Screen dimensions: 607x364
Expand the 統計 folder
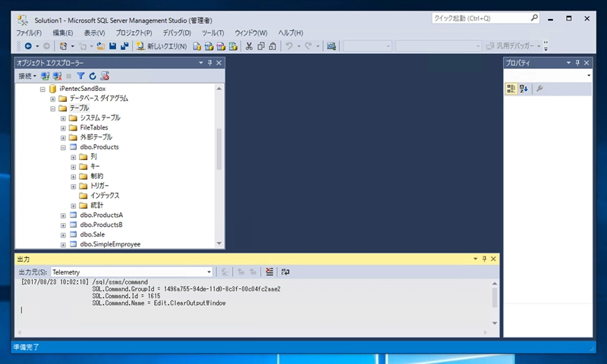[73, 206]
